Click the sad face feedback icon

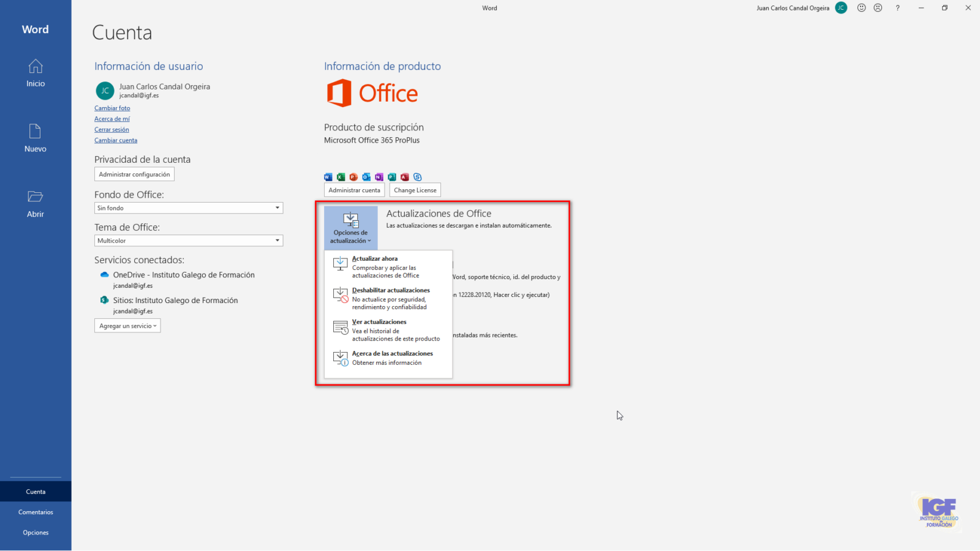[x=878, y=8]
